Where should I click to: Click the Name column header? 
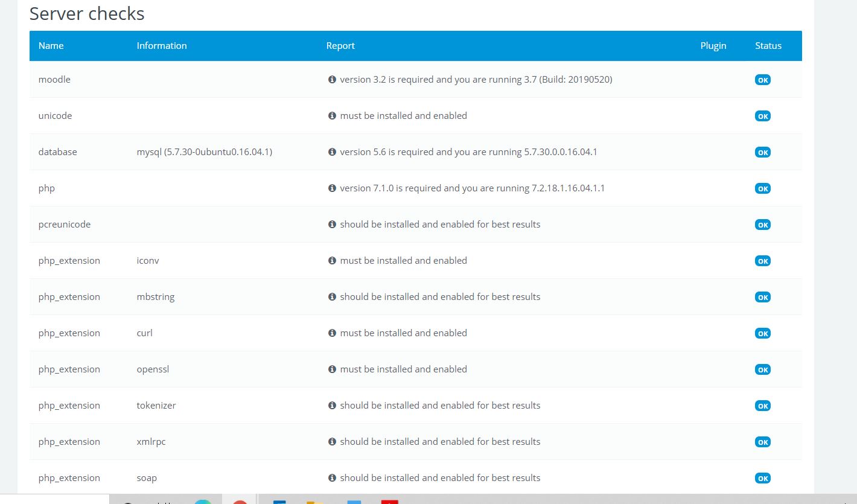point(51,46)
